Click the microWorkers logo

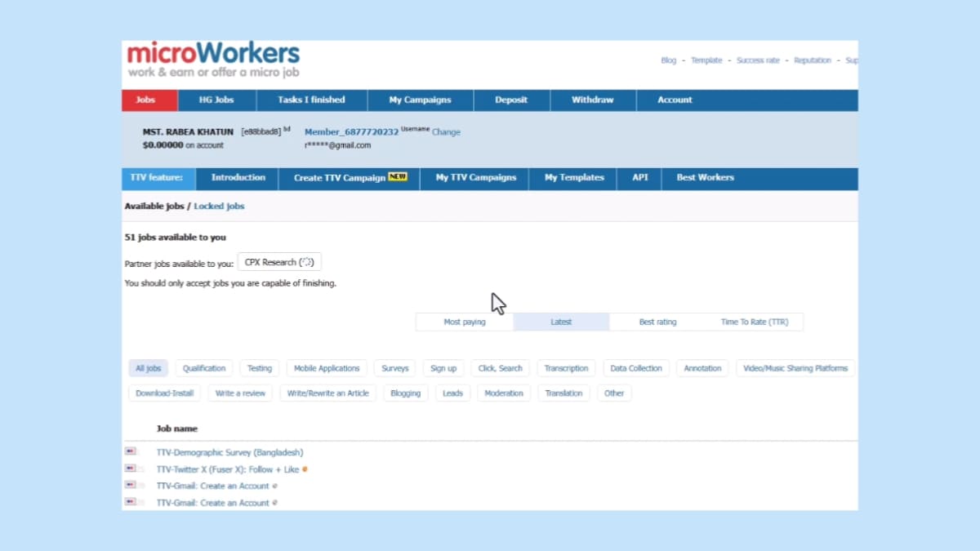coord(213,60)
